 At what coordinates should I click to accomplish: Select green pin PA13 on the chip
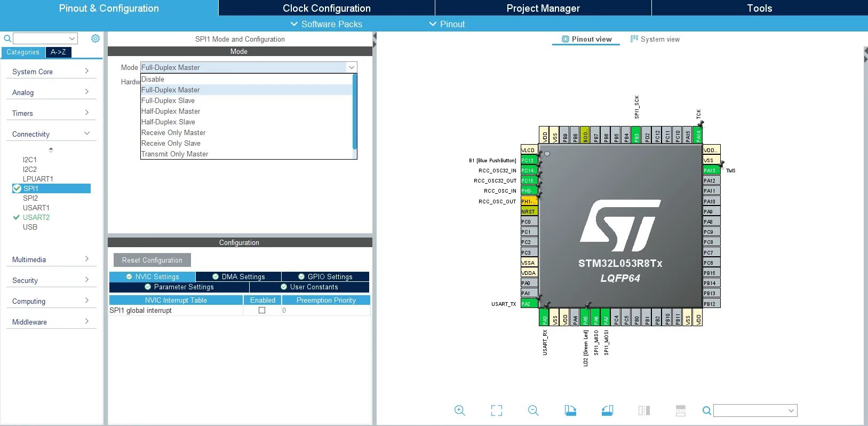coord(711,170)
